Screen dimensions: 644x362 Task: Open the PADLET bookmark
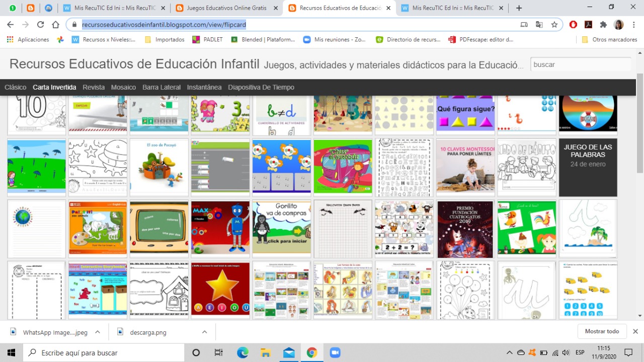tap(207, 39)
